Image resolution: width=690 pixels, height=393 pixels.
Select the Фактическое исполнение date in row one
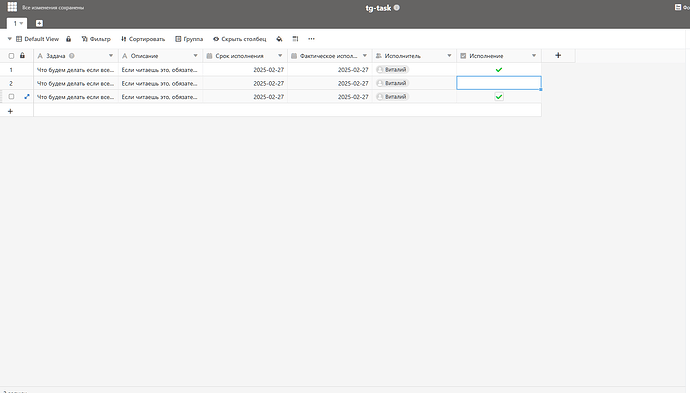330,70
